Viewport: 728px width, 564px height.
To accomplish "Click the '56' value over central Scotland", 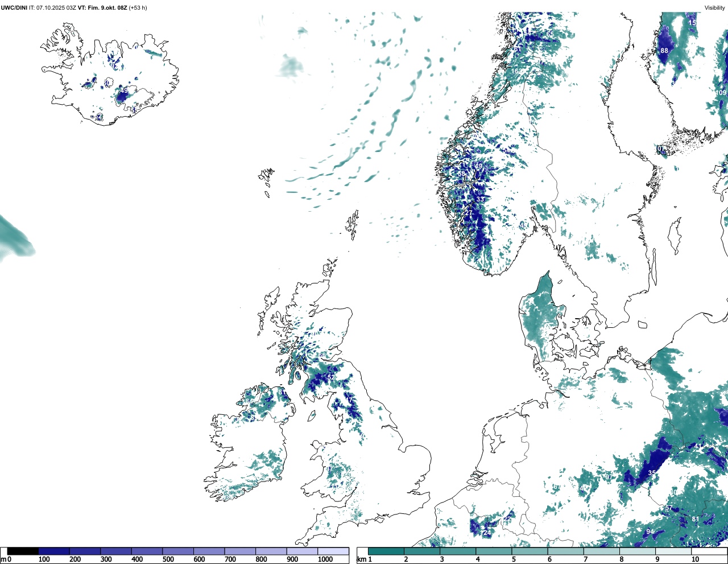I will pyautogui.click(x=322, y=356).
